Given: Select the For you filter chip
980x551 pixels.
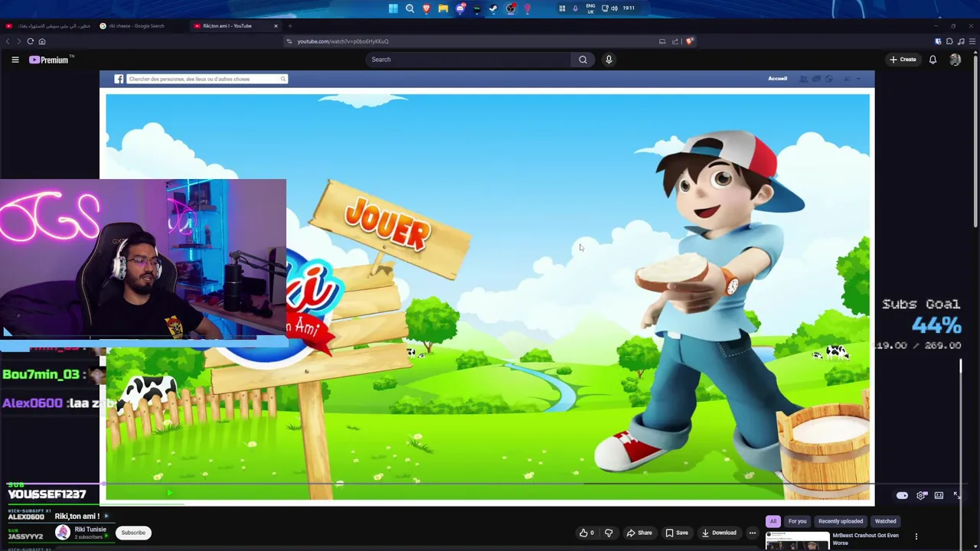Looking at the screenshot, I should pyautogui.click(x=797, y=521).
